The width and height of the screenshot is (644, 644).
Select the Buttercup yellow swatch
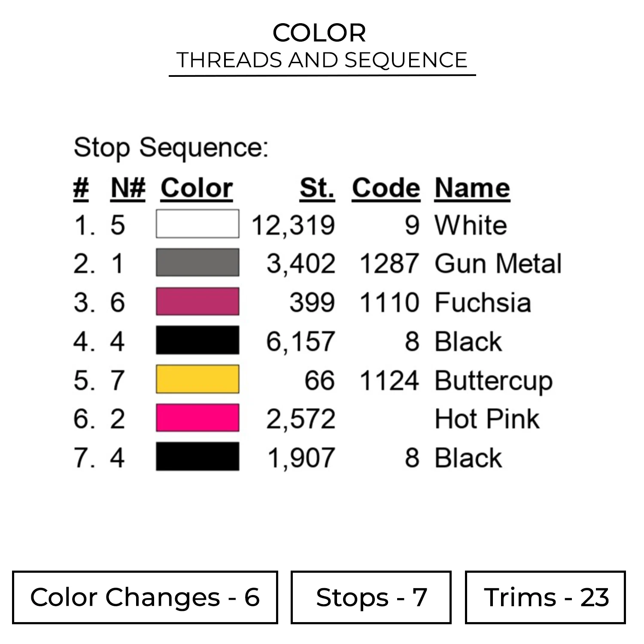click(x=197, y=380)
